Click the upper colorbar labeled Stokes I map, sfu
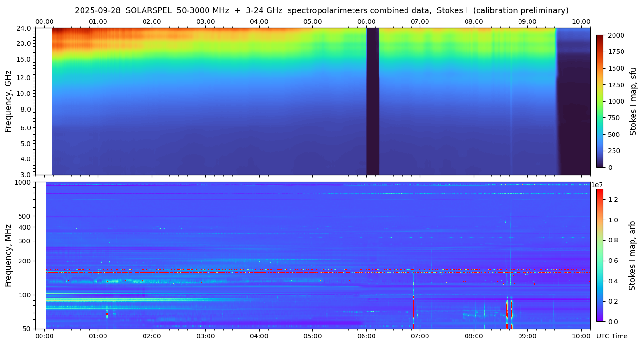The image size is (644, 346). point(600,101)
